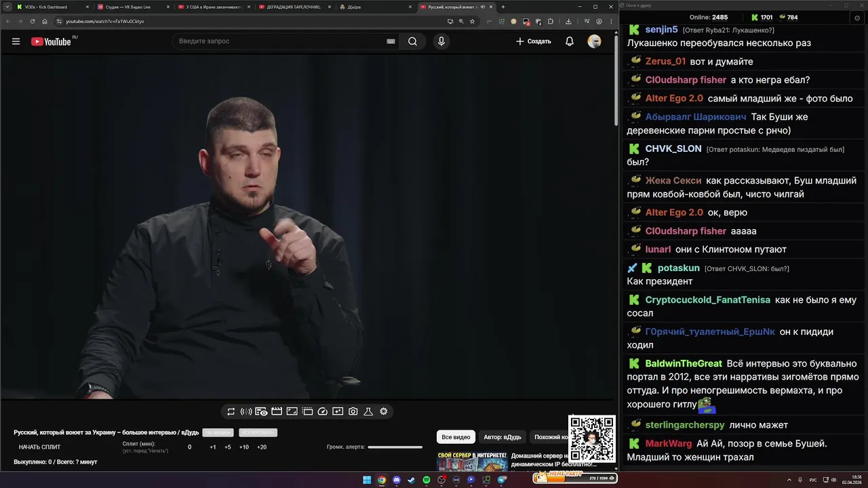
Task: Open the on-screen keyboard icon in search box
Action: 391,41
